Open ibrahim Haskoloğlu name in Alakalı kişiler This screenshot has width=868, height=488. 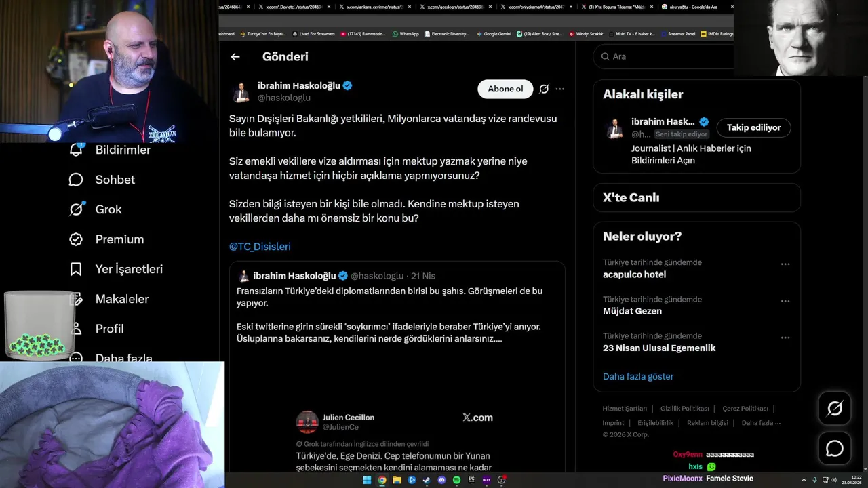[663, 121]
